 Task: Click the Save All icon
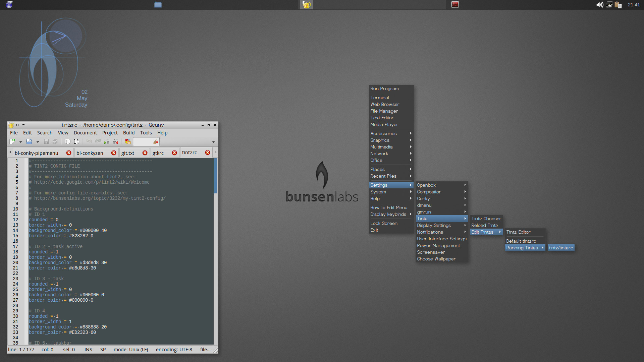[x=55, y=142]
